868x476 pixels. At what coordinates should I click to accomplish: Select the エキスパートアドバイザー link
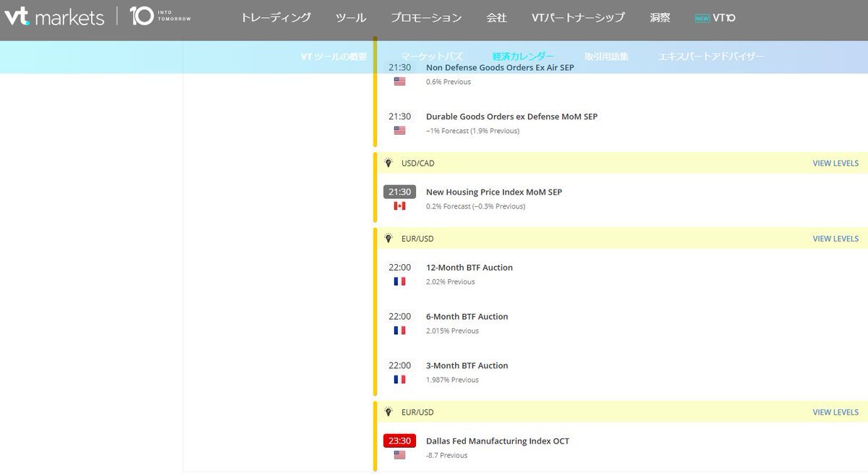[x=710, y=56]
